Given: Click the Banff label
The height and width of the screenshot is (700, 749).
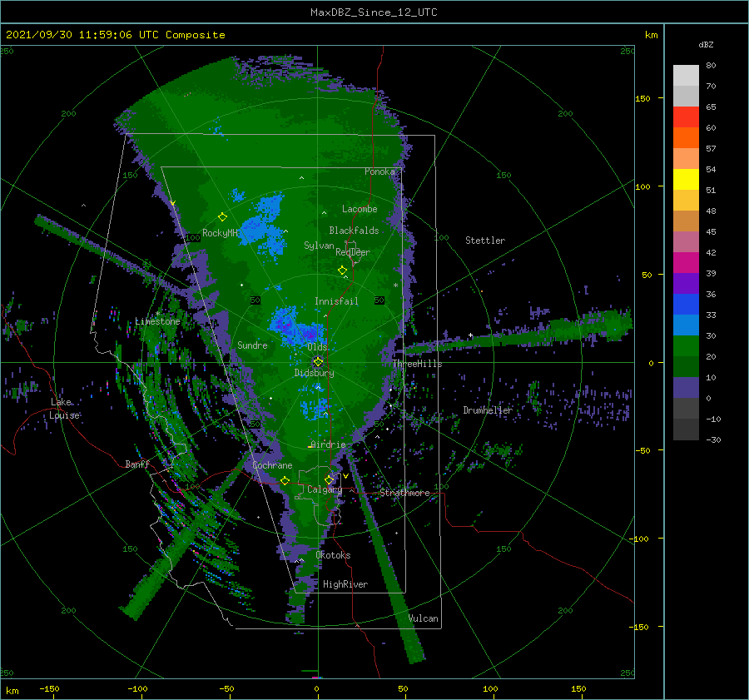Looking at the screenshot, I should click(x=137, y=464).
